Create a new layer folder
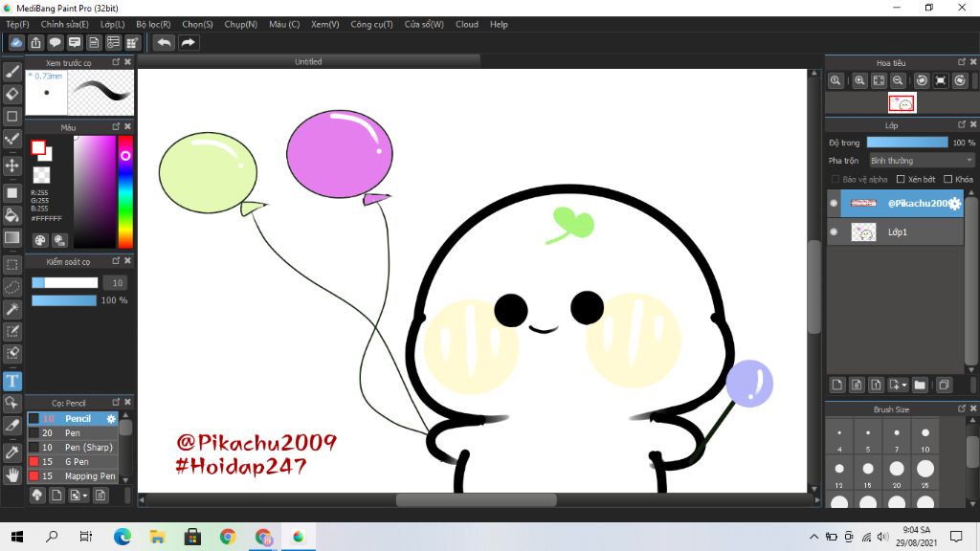The width and height of the screenshot is (980, 551). click(920, 385)
